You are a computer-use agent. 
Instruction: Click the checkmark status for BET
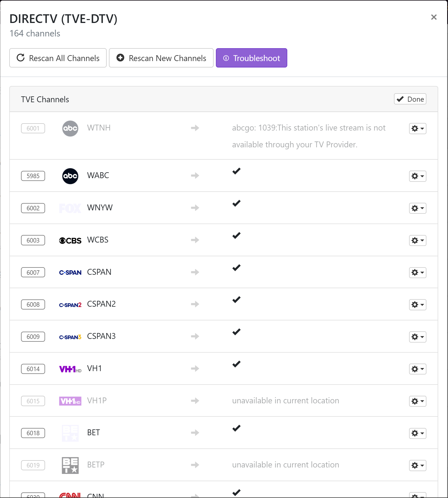click(236, 428)
